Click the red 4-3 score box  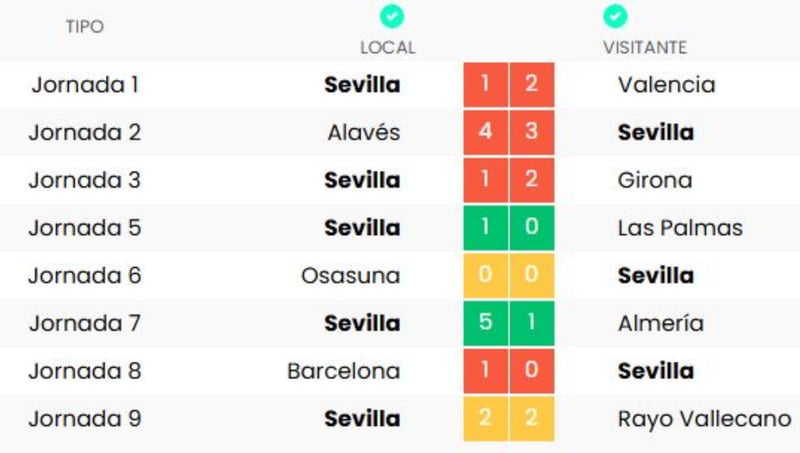508,132
